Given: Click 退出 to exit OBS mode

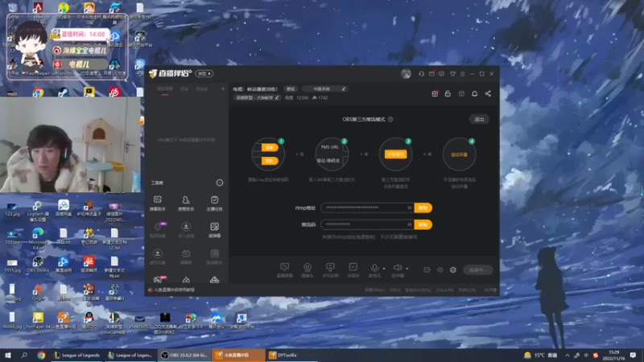Looking at the screenshot, I should tap(479, 119).
